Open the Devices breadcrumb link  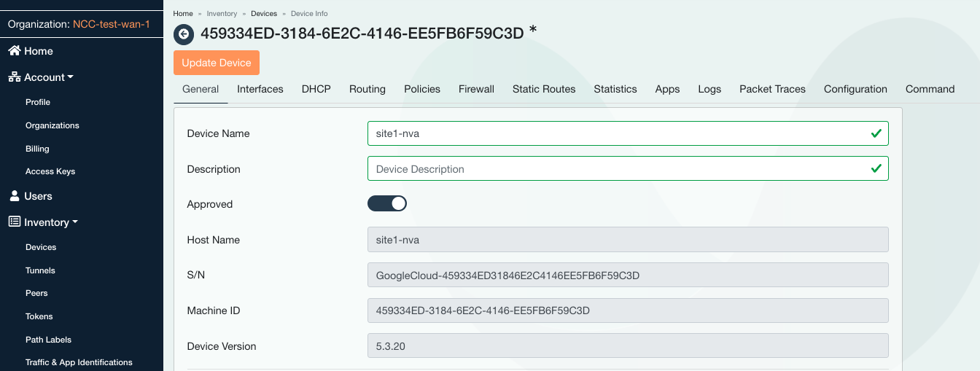tap(264, 14)
